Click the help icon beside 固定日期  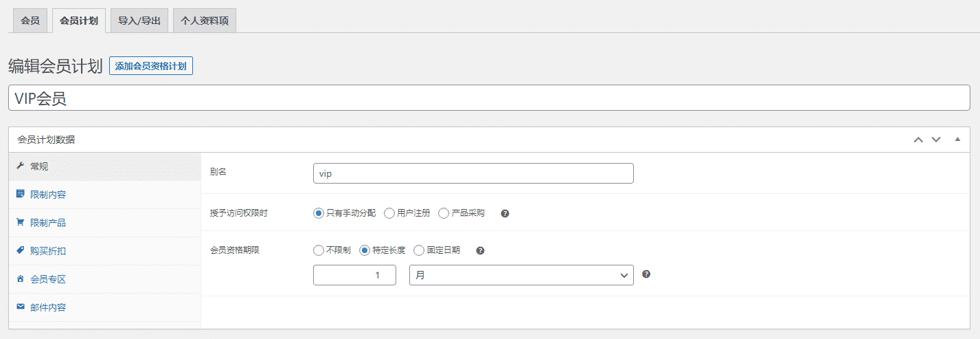pos(480,250)
